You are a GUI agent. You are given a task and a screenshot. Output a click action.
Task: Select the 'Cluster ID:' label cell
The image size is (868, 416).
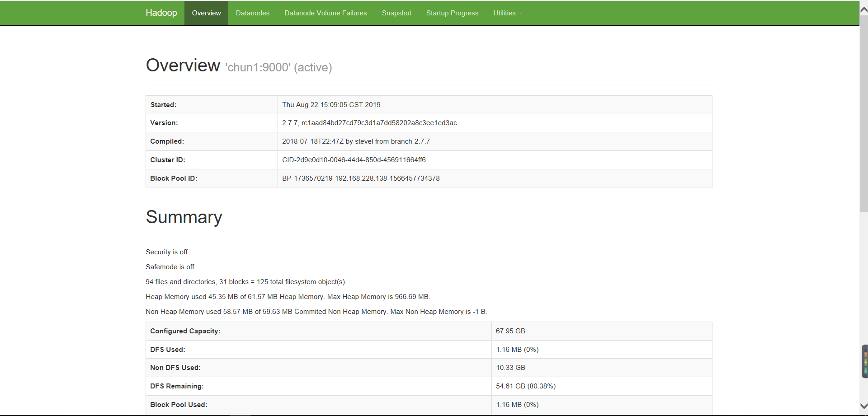pos(212,160)
